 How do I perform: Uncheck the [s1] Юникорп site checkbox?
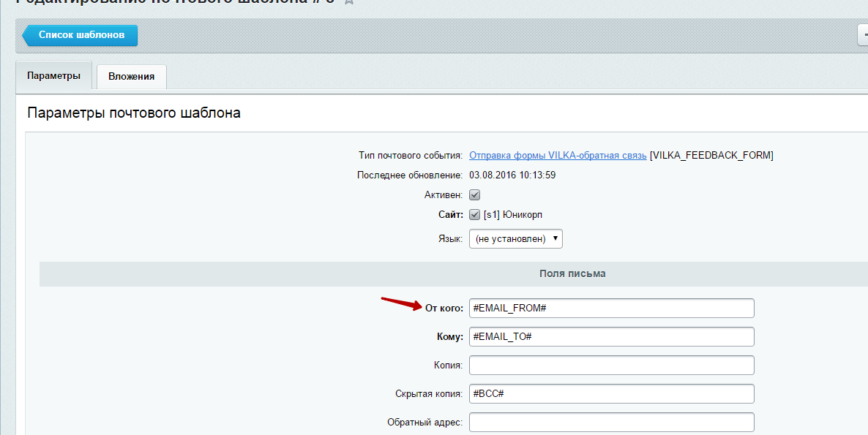click(x=474, y=215)
